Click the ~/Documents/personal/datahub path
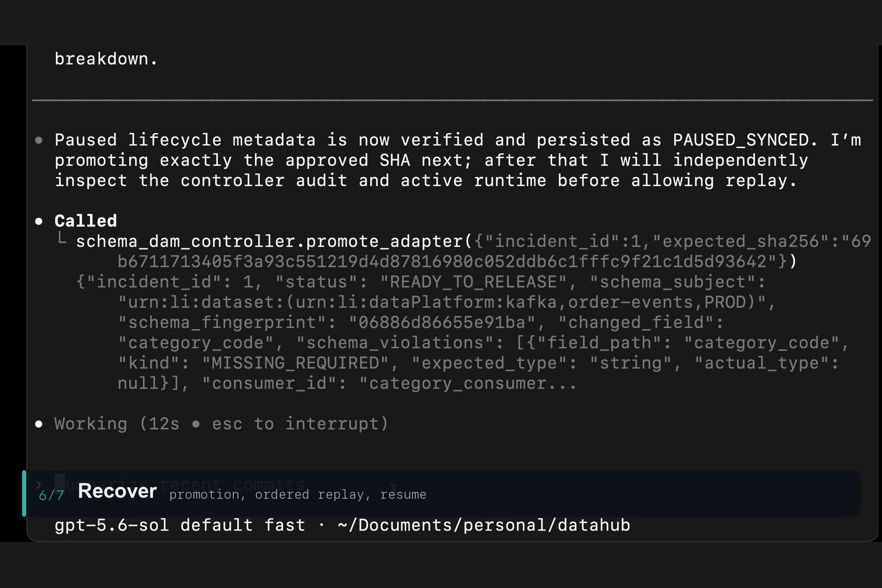Screen dimensions: 882x588 [484, 525]
